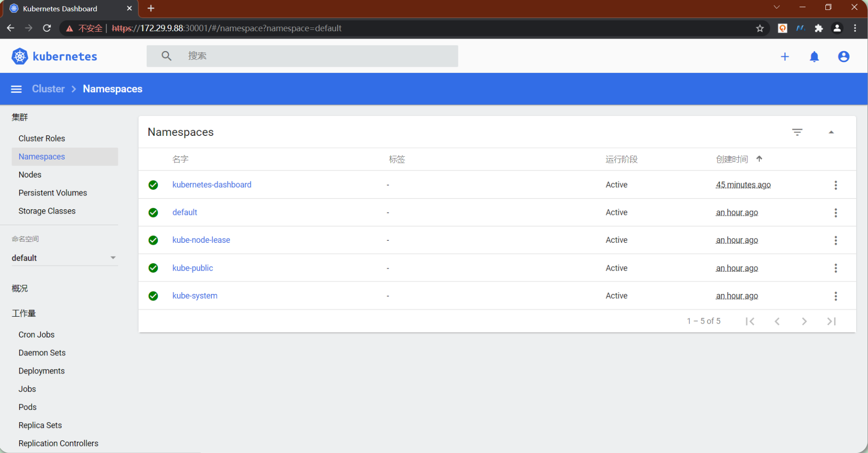Go to next page of table
The width and height of the screenshot is (868, 453).
coord(804,321)
